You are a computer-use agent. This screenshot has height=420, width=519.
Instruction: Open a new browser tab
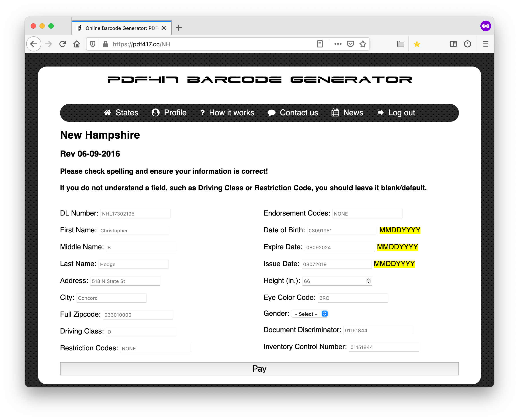coord(179,28)
